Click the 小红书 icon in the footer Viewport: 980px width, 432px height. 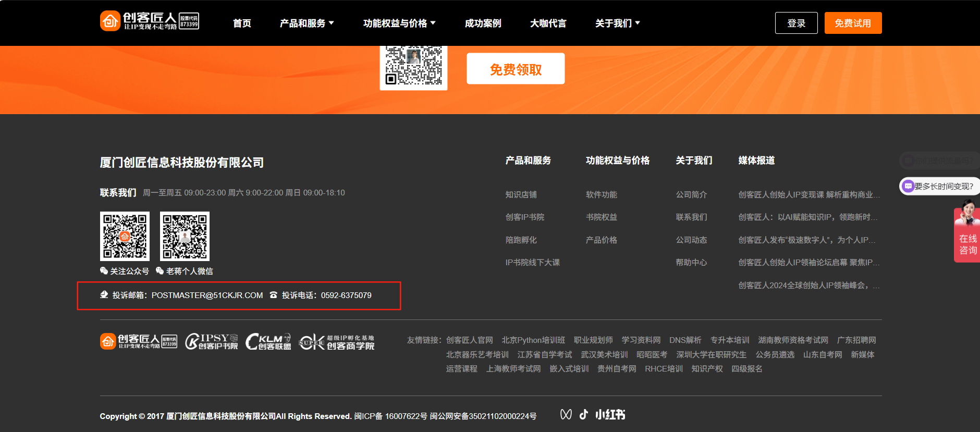tap(610, 414)
